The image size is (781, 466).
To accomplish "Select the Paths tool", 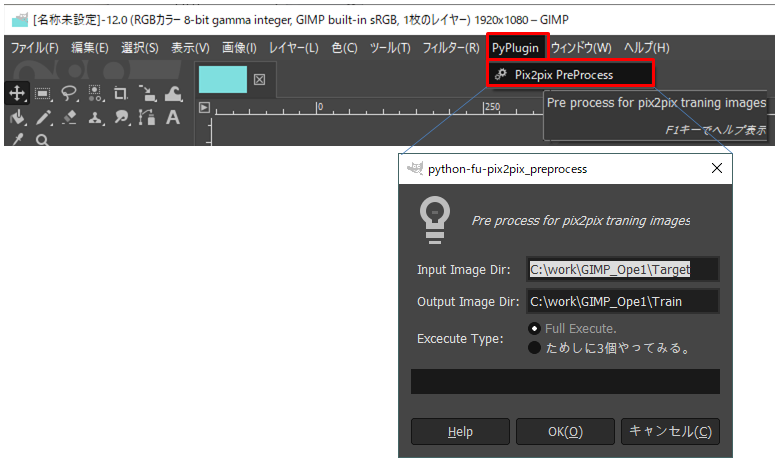I will pos(147,118).
